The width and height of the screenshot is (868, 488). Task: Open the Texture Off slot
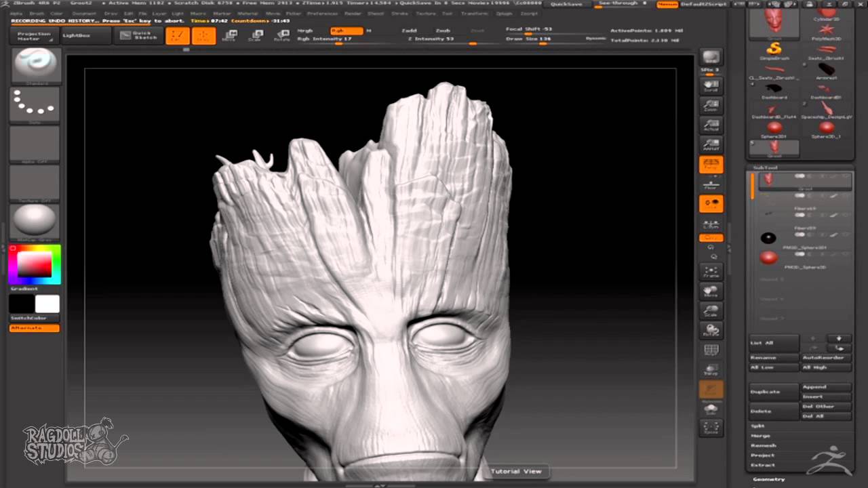tap(35, 183)
